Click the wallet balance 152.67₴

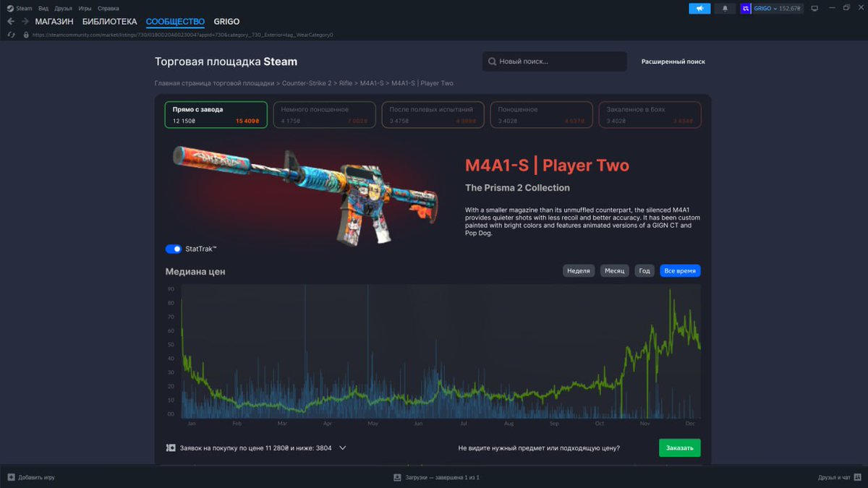coord(789,9)
